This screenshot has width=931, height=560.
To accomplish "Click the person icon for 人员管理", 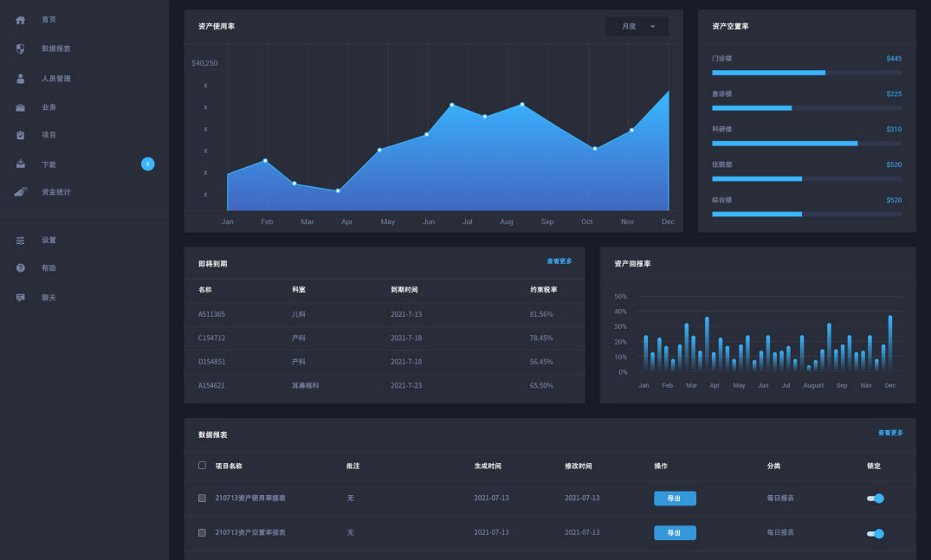I will click(20, 78).
